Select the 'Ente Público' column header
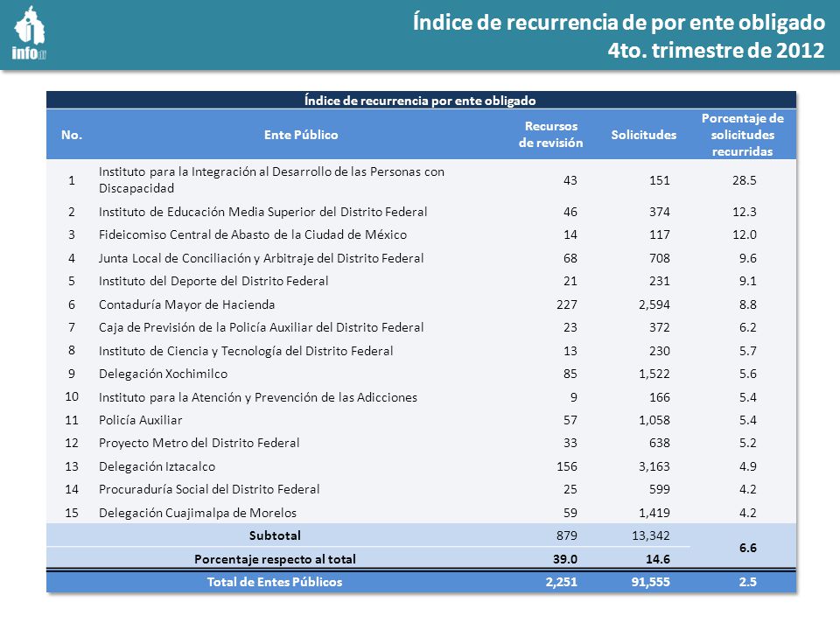Image resolution: width=840 pixels, height=630 pixels. click(x=301, y=135)
